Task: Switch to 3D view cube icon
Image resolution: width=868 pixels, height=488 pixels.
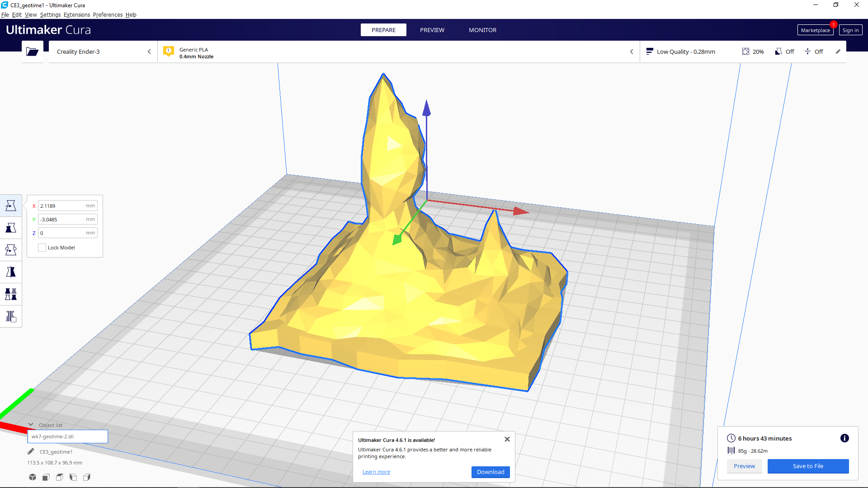Action: pyautogui.click(x=33, y=477)
